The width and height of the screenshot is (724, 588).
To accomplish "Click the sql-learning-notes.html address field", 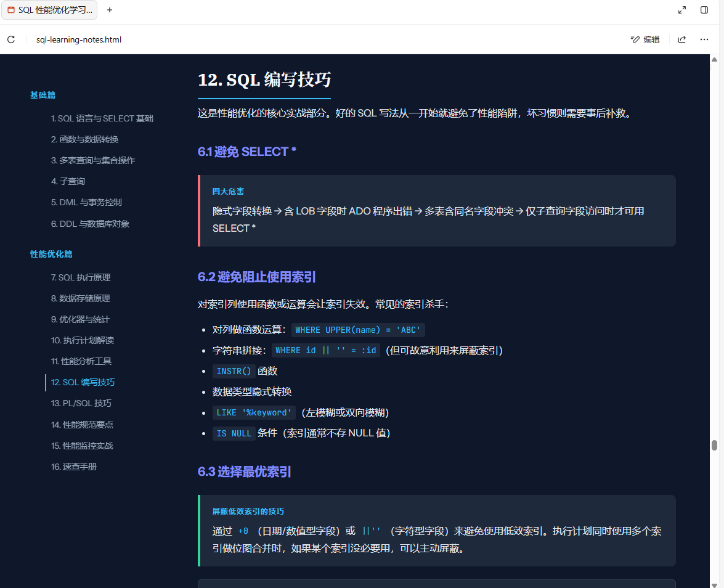I will [x=79, y=39].
